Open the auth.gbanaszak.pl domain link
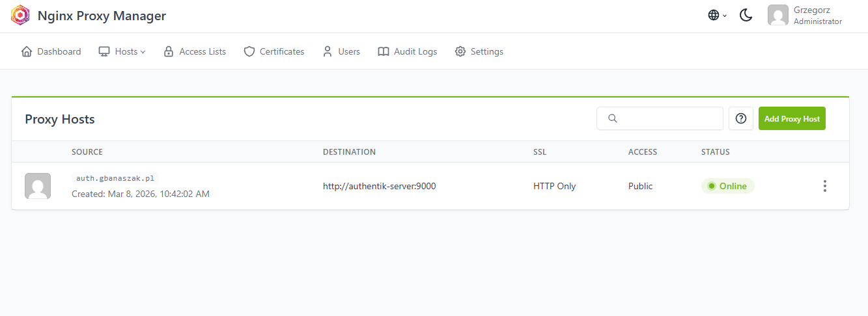868x316 pixels. click(x=115, y=178)
